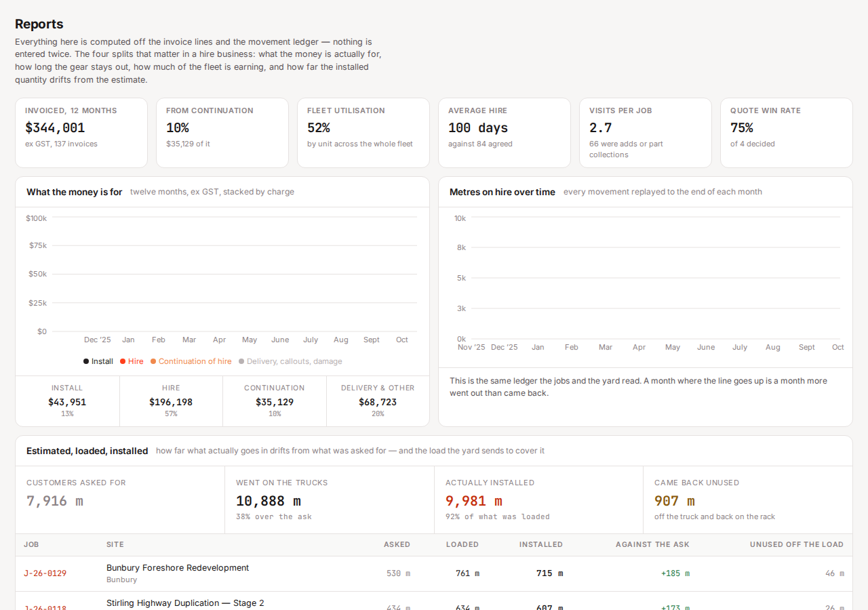Click the Fleet Utilisation 52% card
This screenshot has height=610, width=868.
point(363,133)
